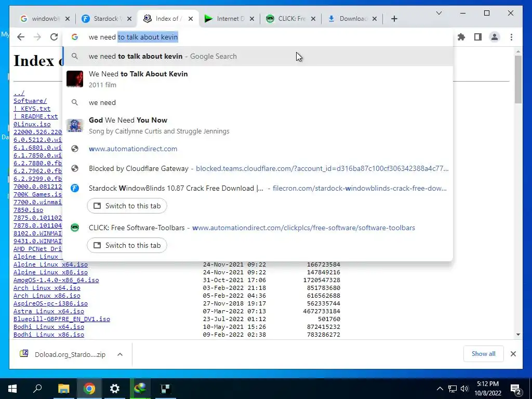Open the Extensions puzzle icon
The width and height of the screenshot is (532, 399).
click(x=461, y=37)
